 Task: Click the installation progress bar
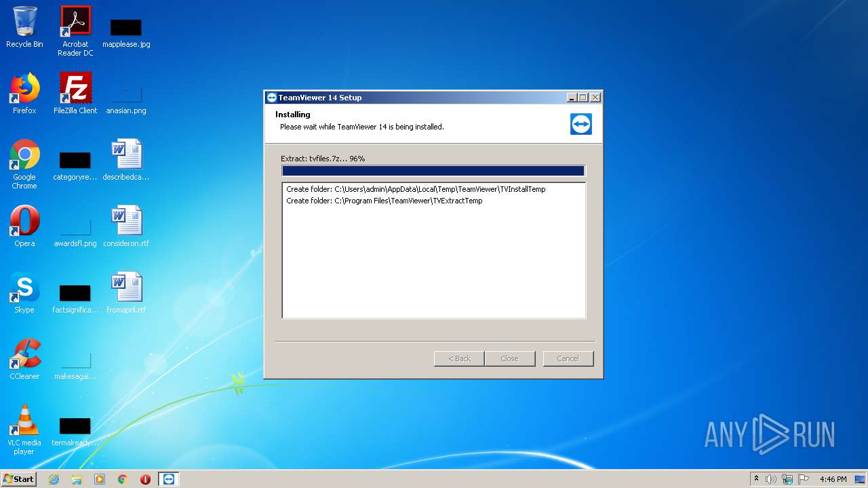tap(433, 171)
